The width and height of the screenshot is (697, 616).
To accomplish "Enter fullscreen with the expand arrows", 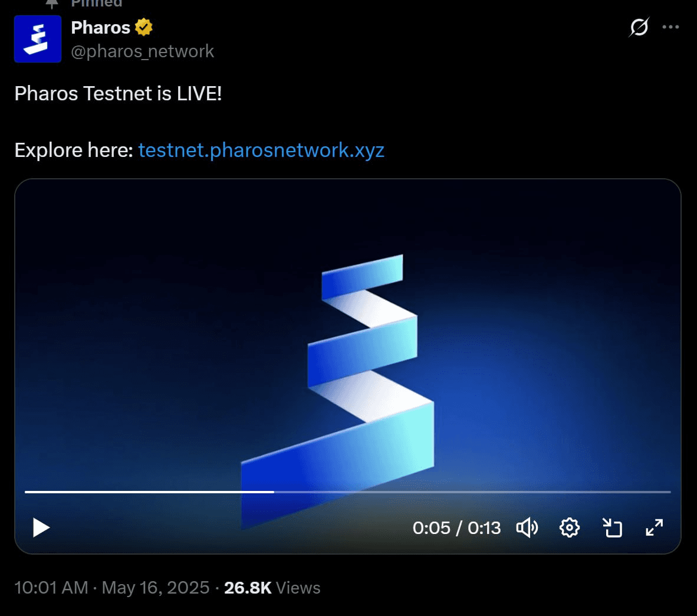I will point(655,528).
